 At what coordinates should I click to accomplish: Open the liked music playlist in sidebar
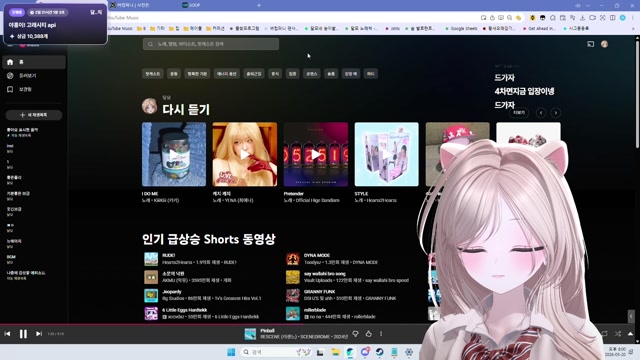coord(34,132)
